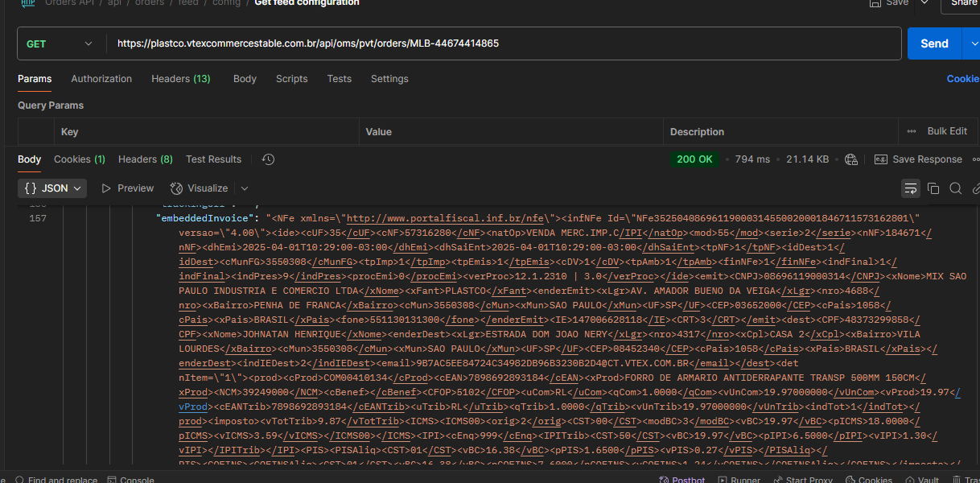This screenshot has width=980, height=483.
Task: Open Cookies manager in status bar
Action: coord(868,479)
